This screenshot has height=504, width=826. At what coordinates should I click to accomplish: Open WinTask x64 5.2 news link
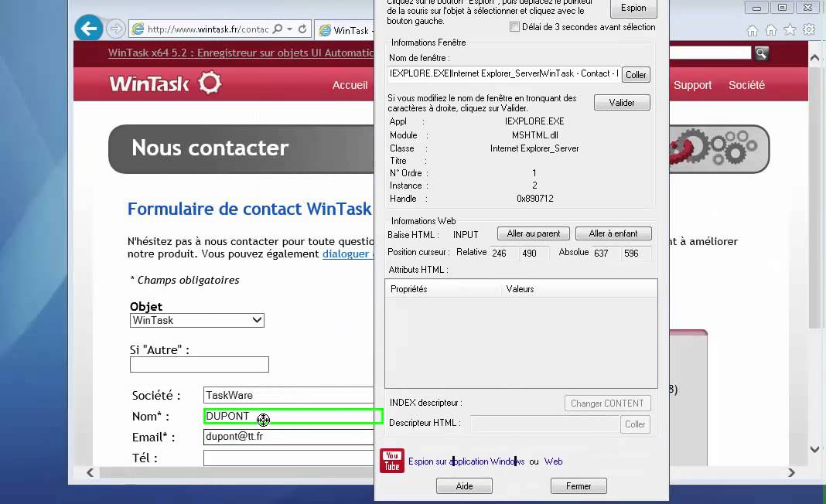click(241, 53)
